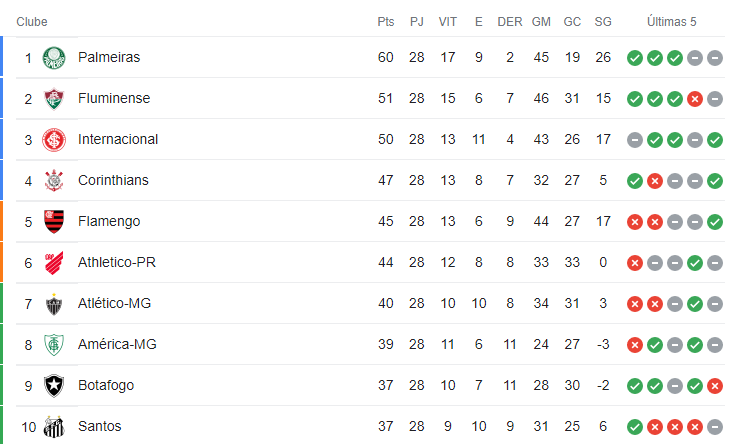Click the Fluminense club crest
This screenshot has width=732, height=444.
54,99
